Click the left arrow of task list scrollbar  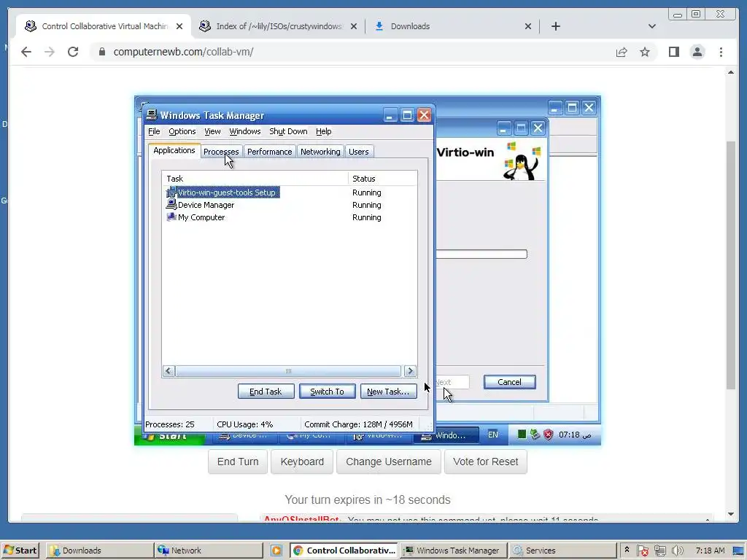tap(169, 371)
